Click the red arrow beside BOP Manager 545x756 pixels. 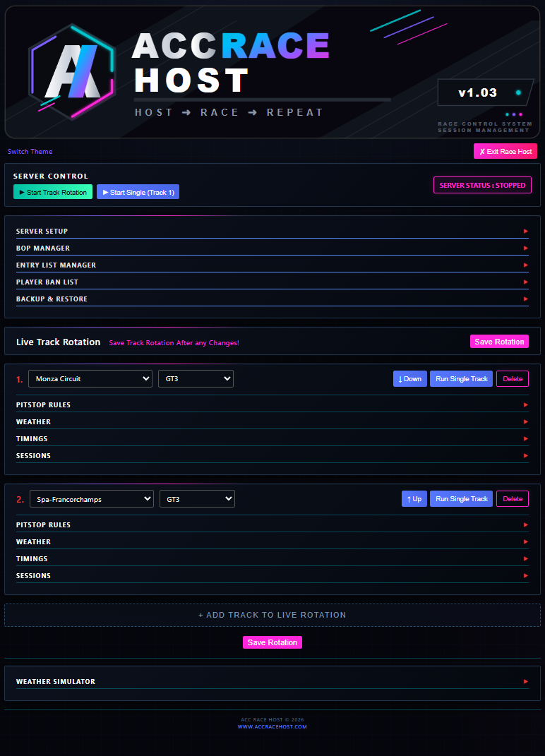click(x=526, y=248)
